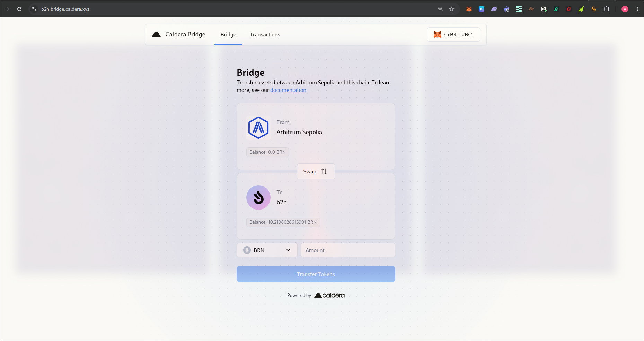
Task: View site information icon beside URL
Action: point(34,9)
